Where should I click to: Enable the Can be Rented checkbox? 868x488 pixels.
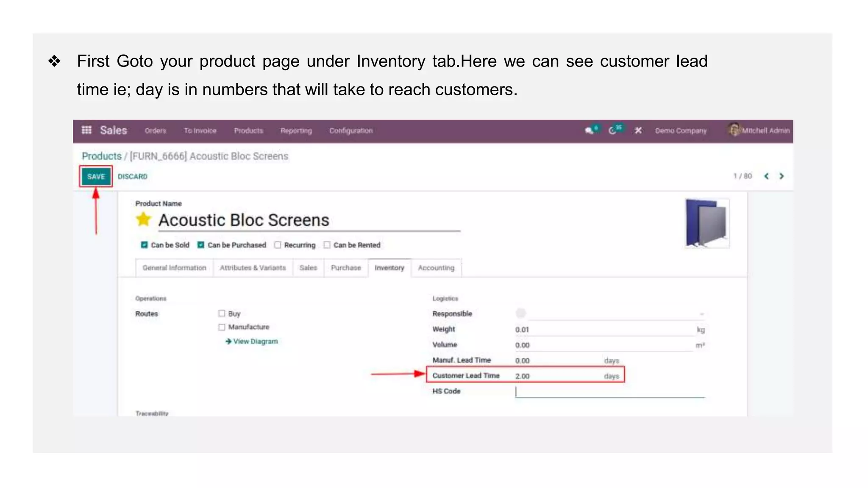point(327,245)
